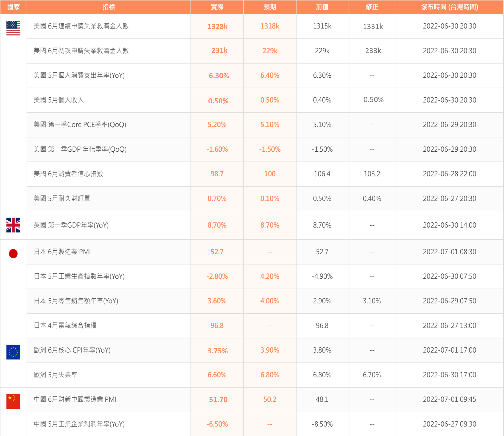Click actual value 98.7 for consumer confidence
This screenshot has height=436, width=504.
point(217,174)
